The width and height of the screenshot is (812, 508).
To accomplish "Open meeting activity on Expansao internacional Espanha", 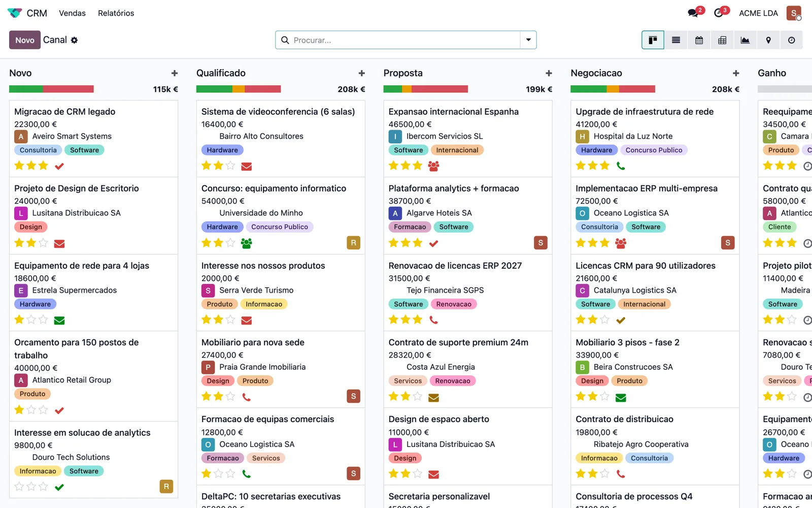I will 433,166.
